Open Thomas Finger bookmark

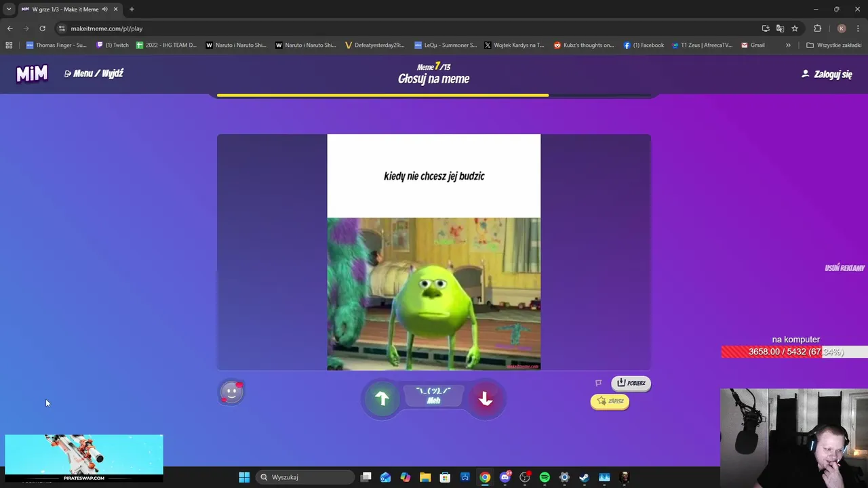click(56, 45)
